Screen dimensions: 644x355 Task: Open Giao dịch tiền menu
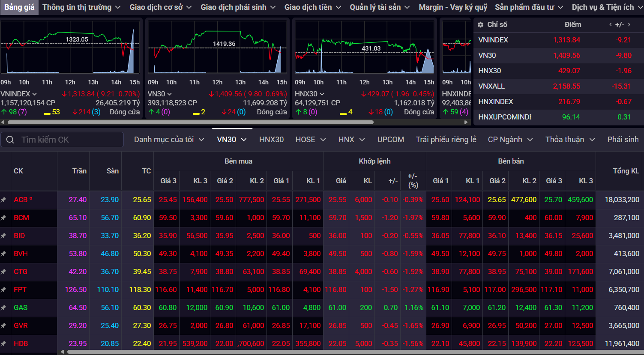(x=313, y=7)
